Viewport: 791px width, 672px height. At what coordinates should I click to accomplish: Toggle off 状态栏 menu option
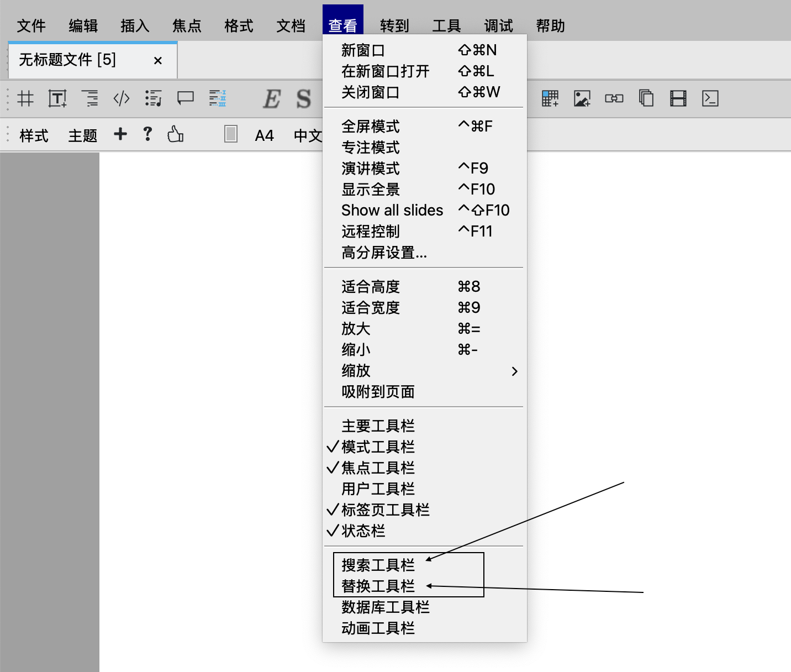pyautogui.click(x=363, y=531)
